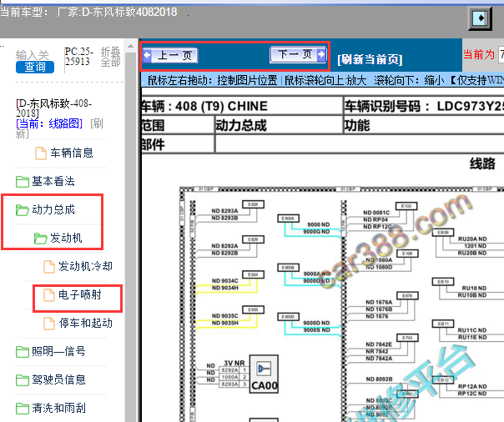This screenshot has width=504, height=422.
Task: Open the 电子喷射 document
Action: coord(80,294)
